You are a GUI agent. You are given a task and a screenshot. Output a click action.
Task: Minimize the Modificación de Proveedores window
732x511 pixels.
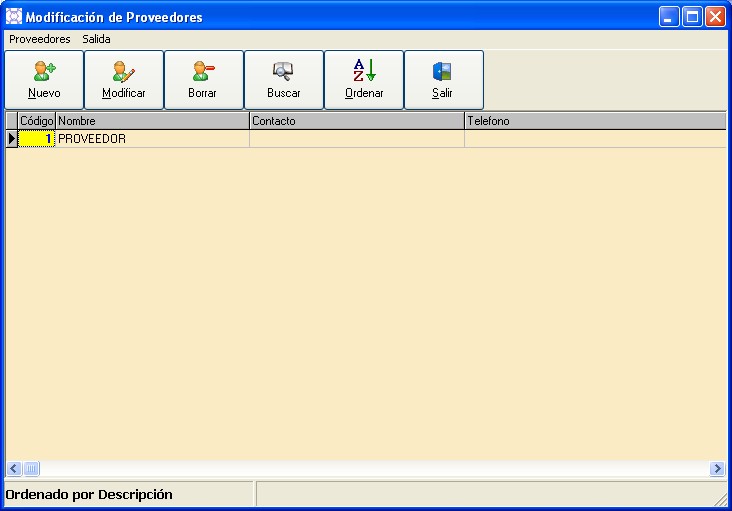pyautogui.click(x=669, y=17)
